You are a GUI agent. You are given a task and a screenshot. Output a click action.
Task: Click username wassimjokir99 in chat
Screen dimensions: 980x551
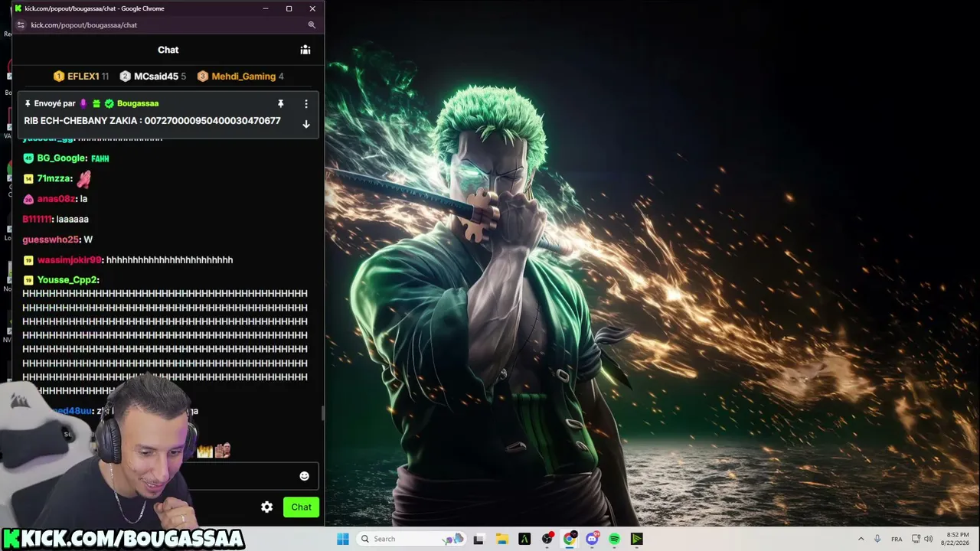coord(69,260)
